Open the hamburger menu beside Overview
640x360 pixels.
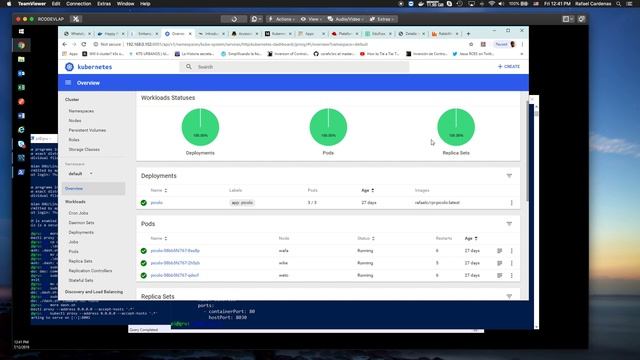click(68, 82)
